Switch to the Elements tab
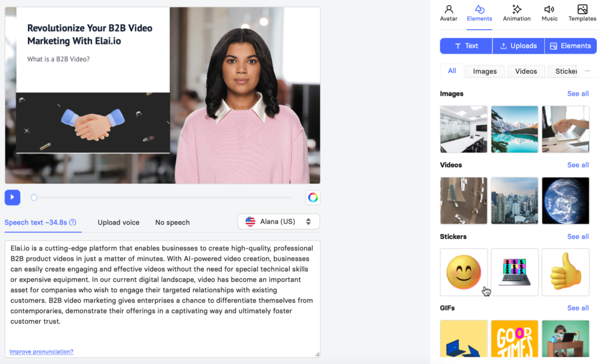598x364 pixels. pos(479,13)
